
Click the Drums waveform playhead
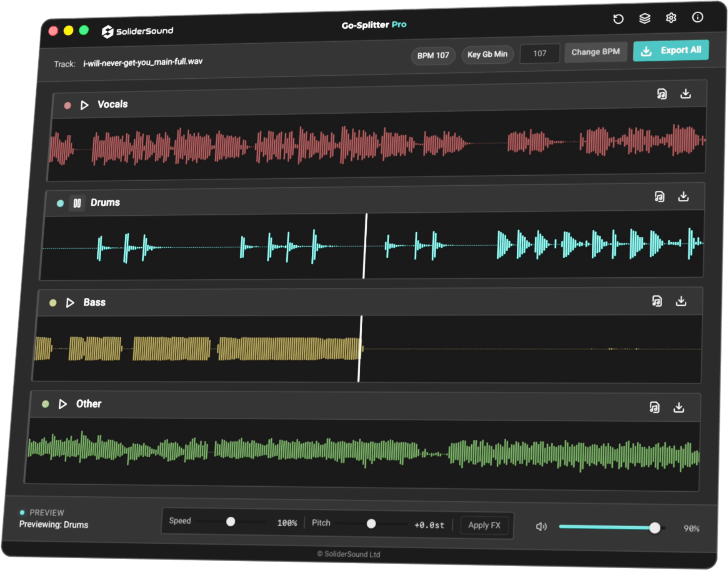click(365, 246)
